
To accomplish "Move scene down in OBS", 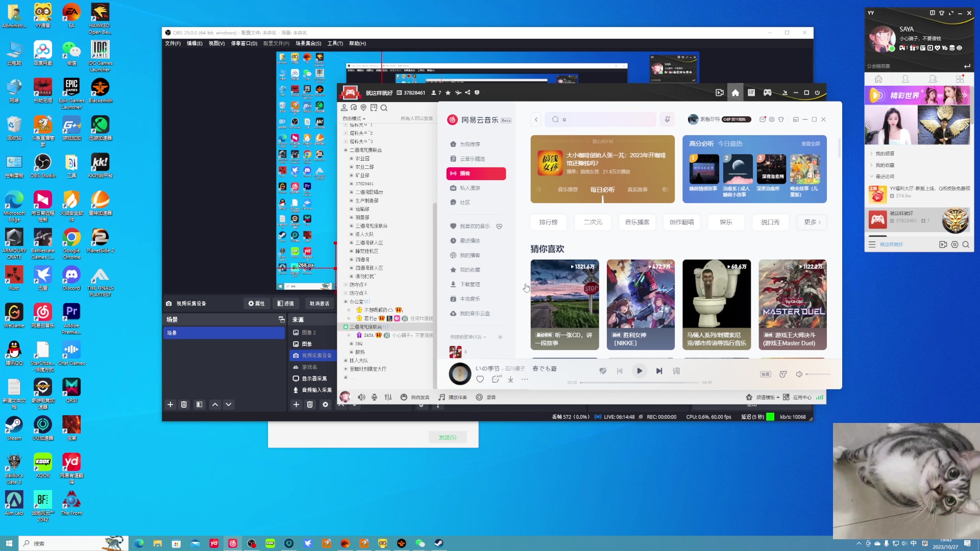I will (229, 405).
